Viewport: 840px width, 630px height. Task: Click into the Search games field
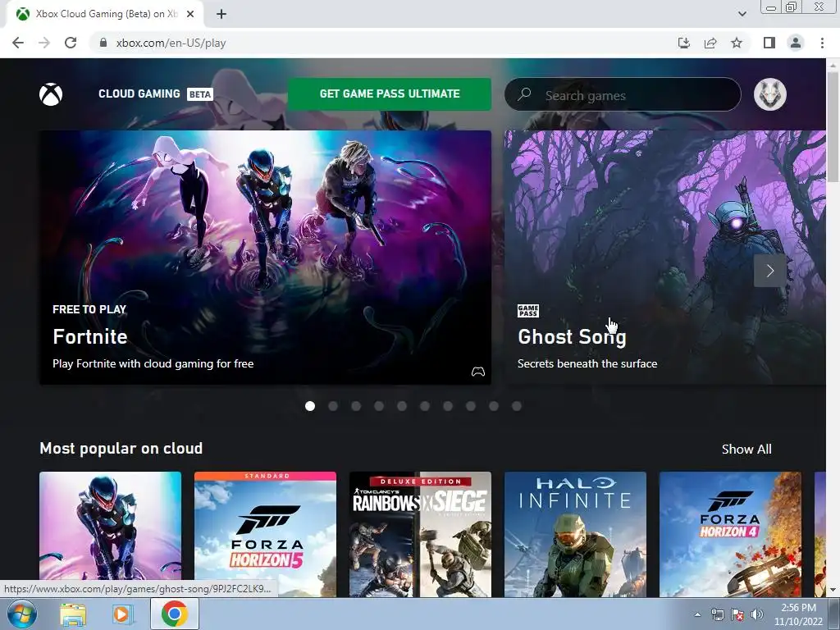coord(623,95)
